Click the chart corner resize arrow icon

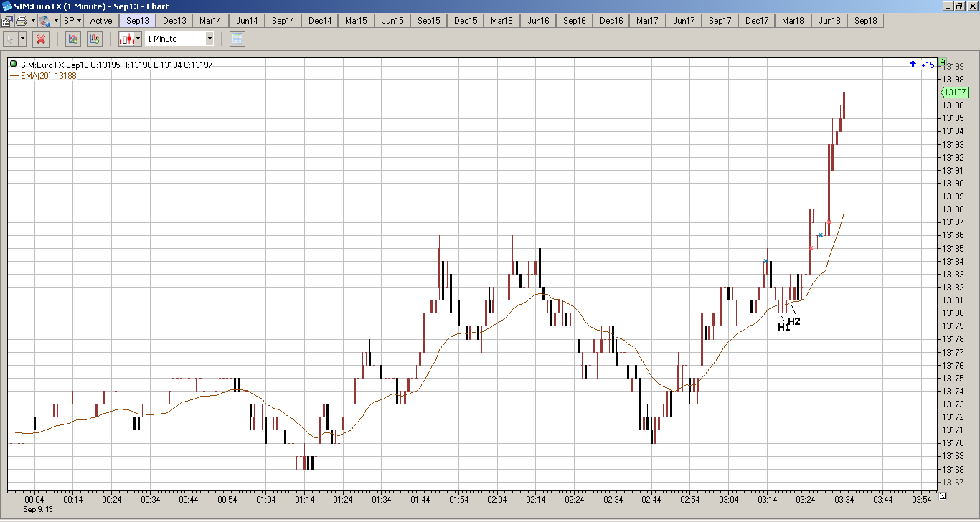coord(942,495)
